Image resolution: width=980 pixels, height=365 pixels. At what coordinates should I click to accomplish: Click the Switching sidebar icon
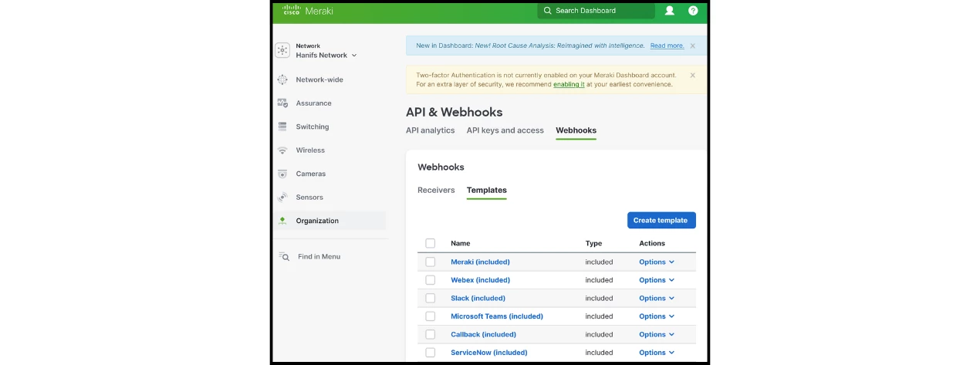[282, 127]
